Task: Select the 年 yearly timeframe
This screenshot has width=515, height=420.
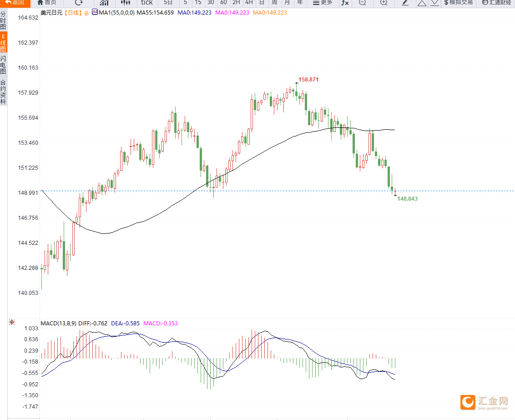Action: click(x=300, y=3)
